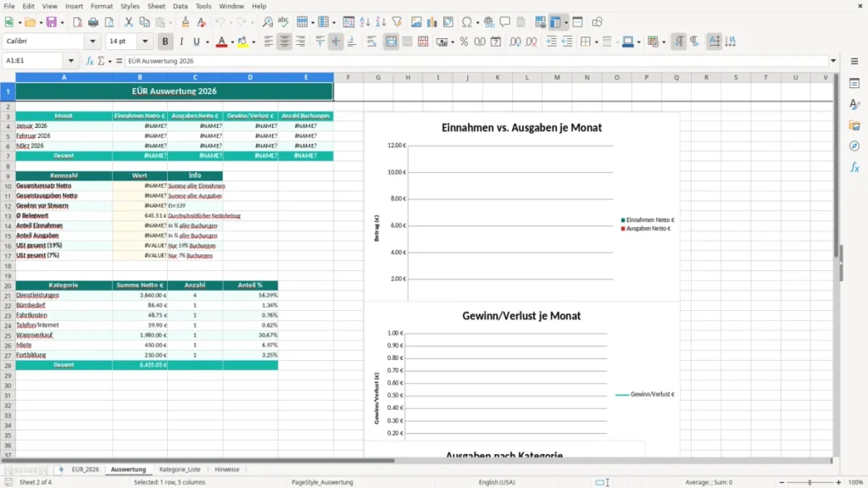Center cell content vertically
868x488 pixels.
coord(336,42)
